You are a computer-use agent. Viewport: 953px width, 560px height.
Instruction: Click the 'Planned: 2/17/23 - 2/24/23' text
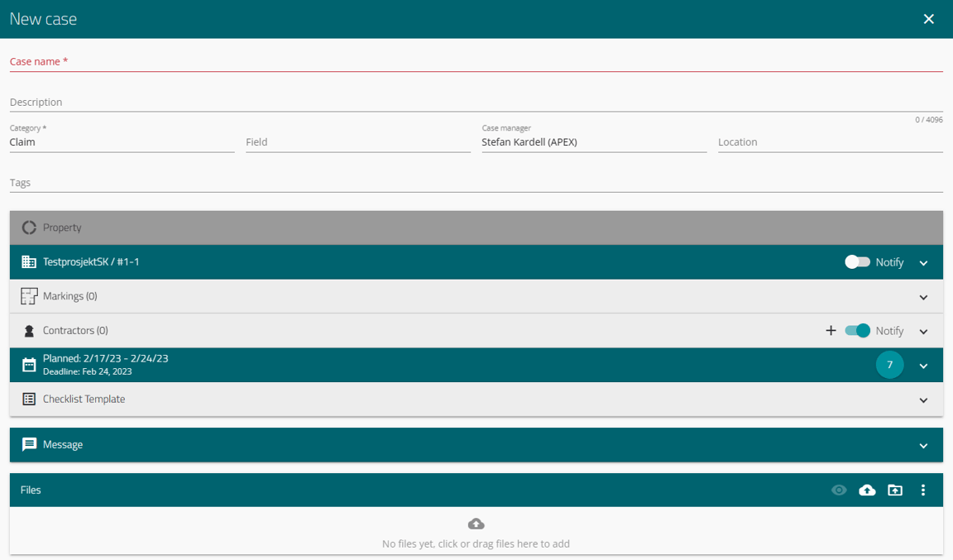[x=106, y=358]
